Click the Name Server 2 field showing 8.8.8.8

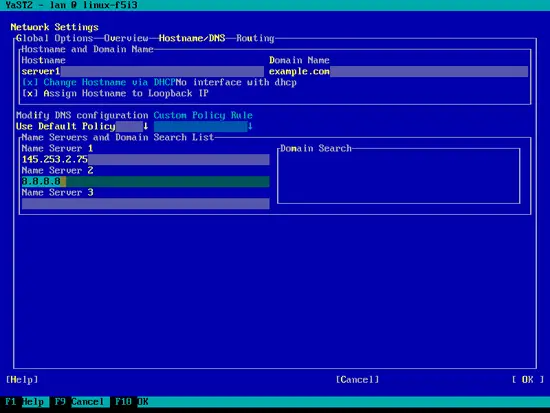[146, 181]
